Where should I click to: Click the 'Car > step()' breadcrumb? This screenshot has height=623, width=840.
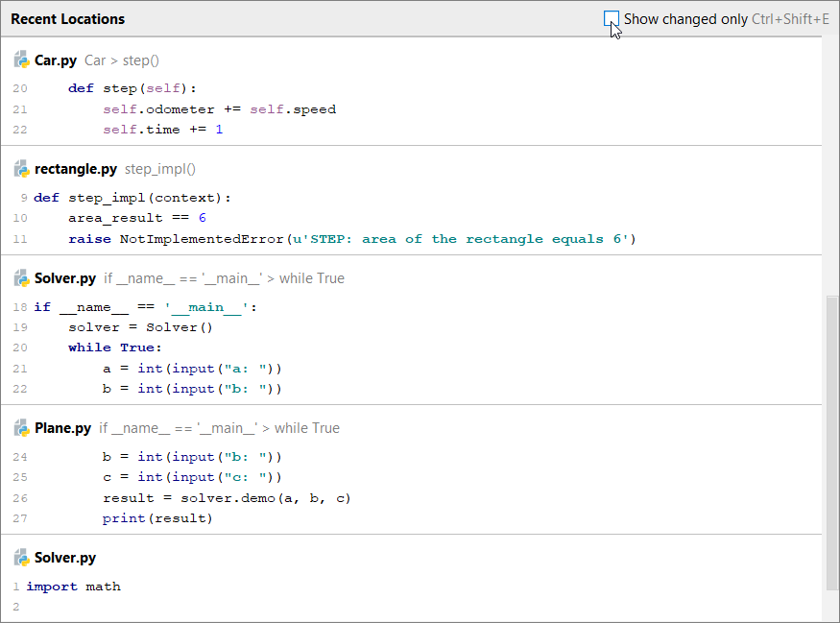[122, 60]
